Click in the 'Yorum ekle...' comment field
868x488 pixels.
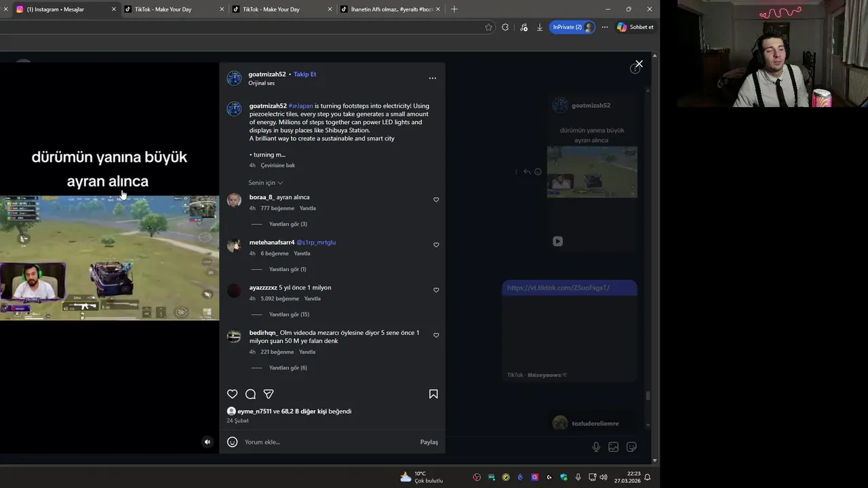coord(329,442)
